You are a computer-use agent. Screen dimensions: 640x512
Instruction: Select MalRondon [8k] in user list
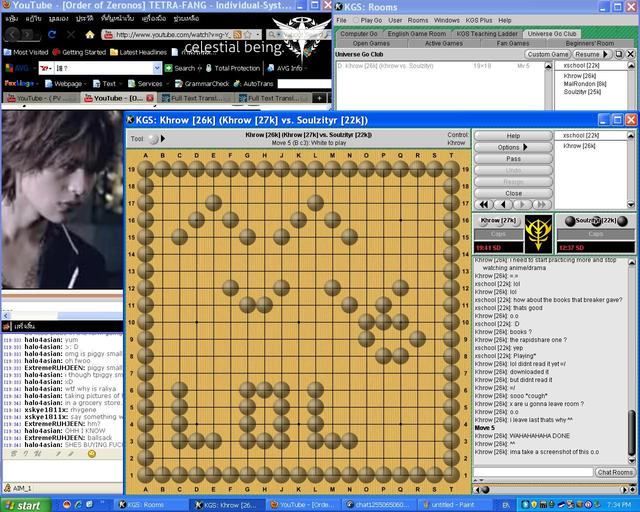click(x=585, y=84)
